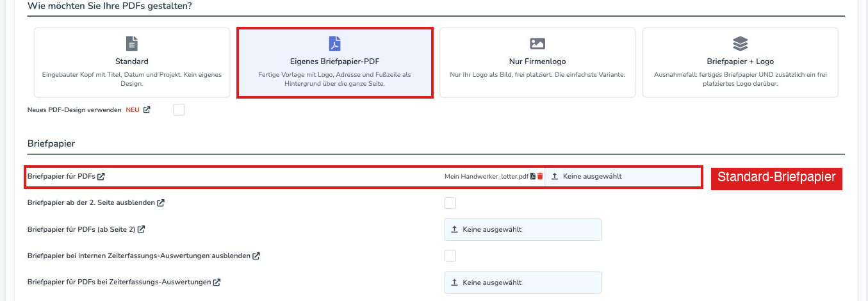Image resolution: width=868 pixels, height=301 pixels.
Task: Choose file for Briefpapier für PDFs bei Zeiterfassungs-Auswertungen
Action: point(523,282)
